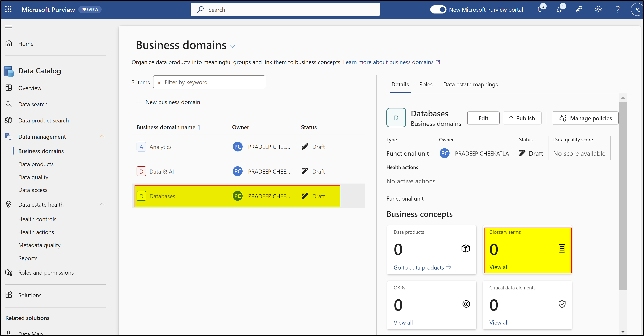Open Learn more about business domains link
Viewport: 644px width, 336px height.
point(391,62)
